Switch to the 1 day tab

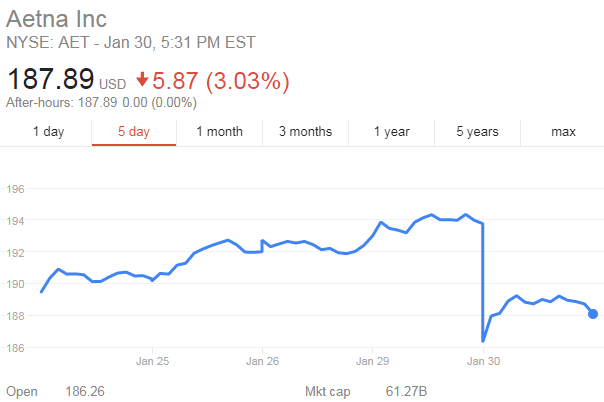click(49, 132)
